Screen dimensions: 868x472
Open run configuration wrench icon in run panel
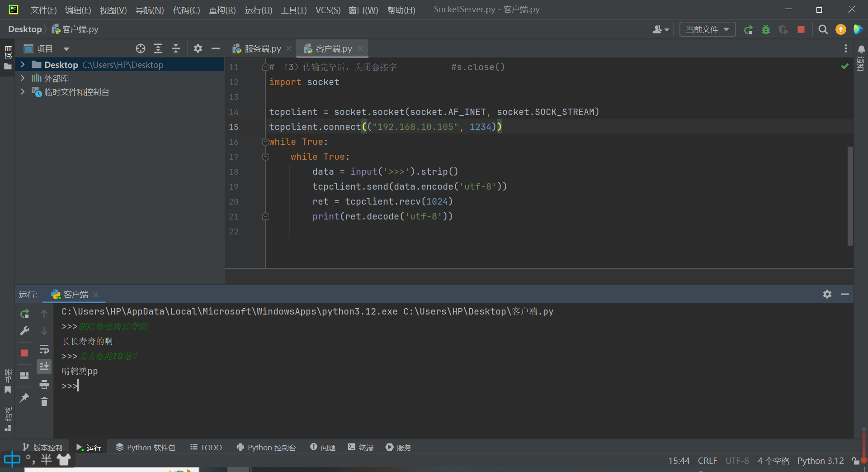[x=25, y=331]
